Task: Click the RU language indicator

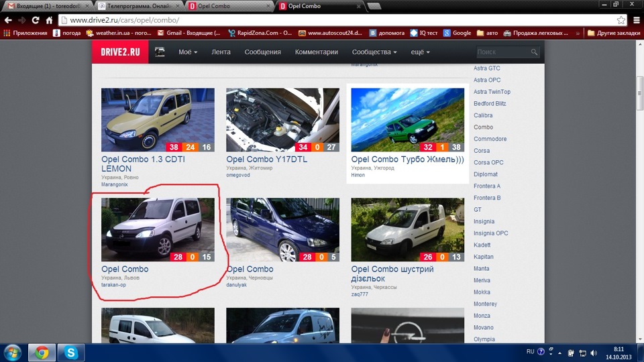Action: [530, 352]
